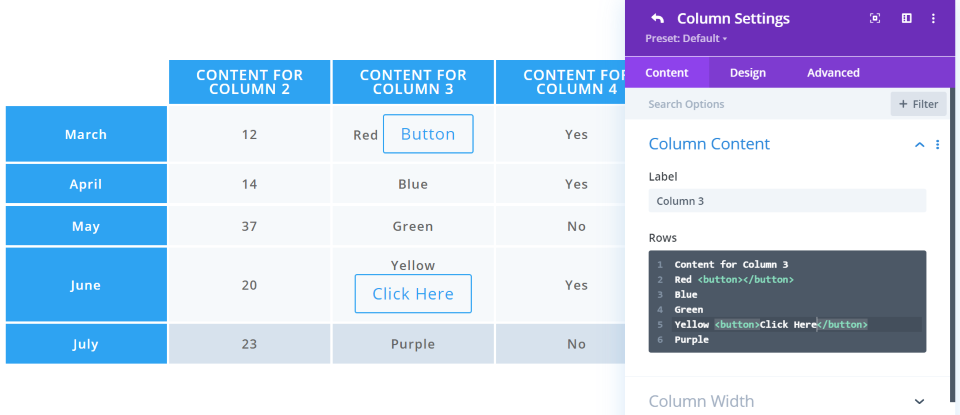This screenshot has height=415, width=960.
Task: Expand the Column Width section
Action: tap(919, 401)
